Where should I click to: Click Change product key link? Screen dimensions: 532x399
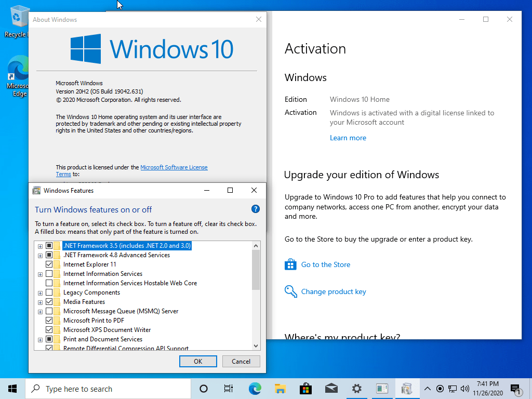click(334, 292)
